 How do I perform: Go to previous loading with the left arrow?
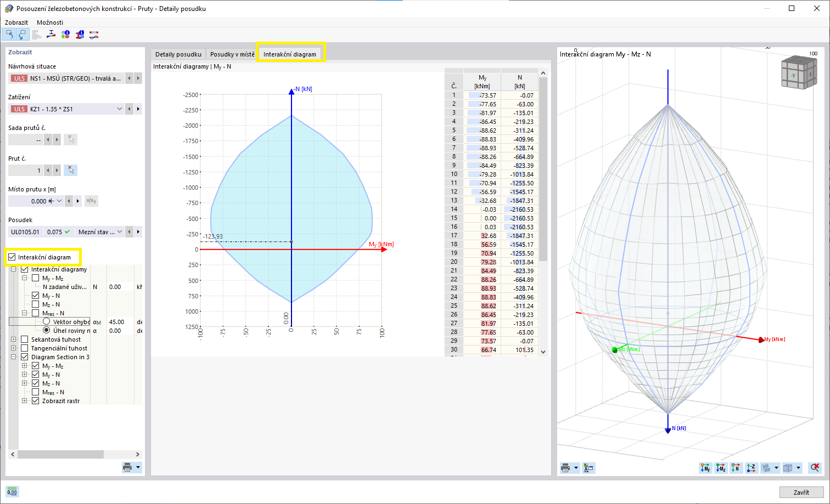130,109
